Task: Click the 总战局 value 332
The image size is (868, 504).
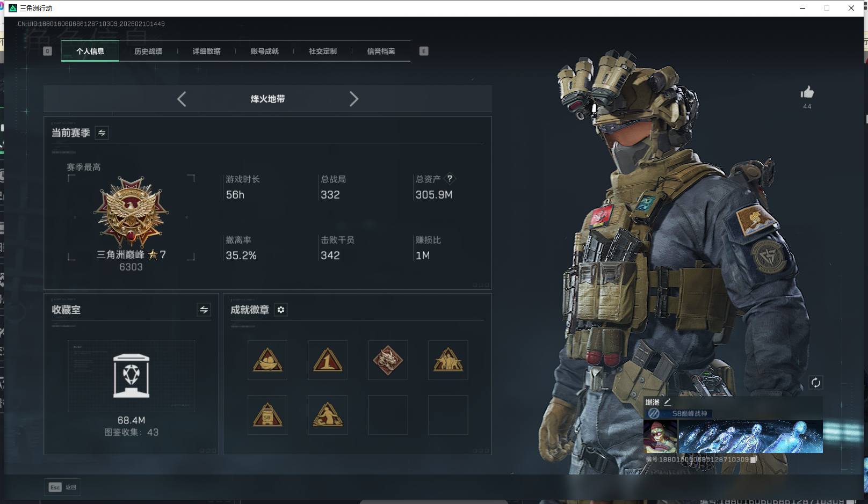Action: click(330, 195)
